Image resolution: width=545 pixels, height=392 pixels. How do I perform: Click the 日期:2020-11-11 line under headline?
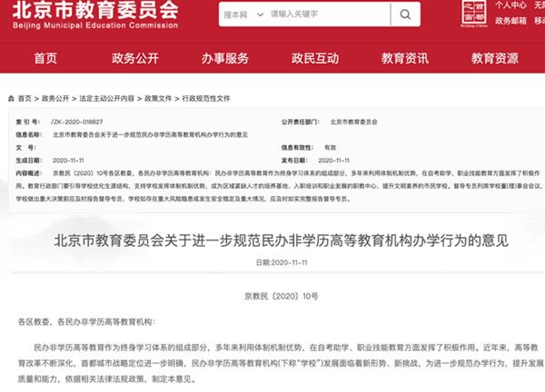click(282, 263)
